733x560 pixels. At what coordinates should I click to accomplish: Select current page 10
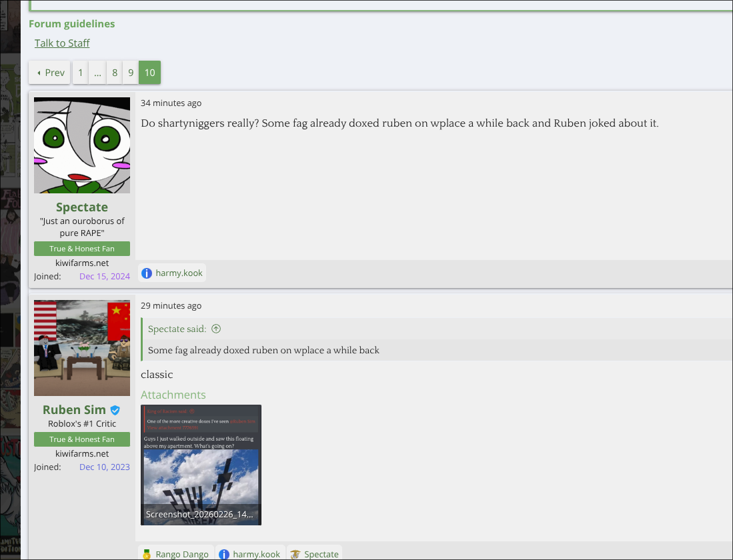click(x=149, y=73)
